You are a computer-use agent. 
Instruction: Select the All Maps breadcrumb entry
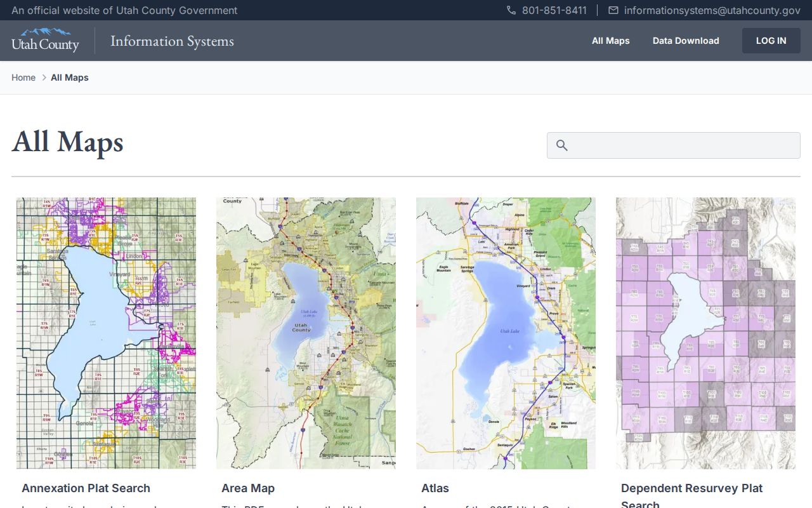point(70,77)
